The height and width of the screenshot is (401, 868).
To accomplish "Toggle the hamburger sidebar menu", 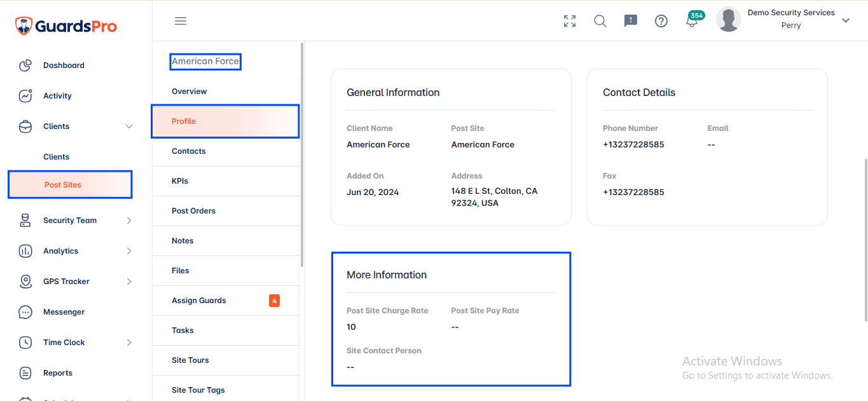I will tap(181, 21).
